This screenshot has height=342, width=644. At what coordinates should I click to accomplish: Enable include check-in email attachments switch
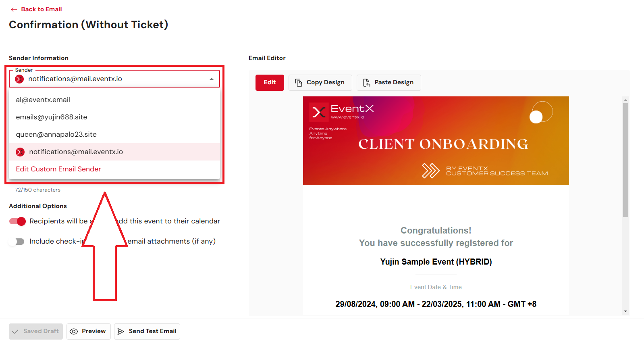(x=17, y=241)
